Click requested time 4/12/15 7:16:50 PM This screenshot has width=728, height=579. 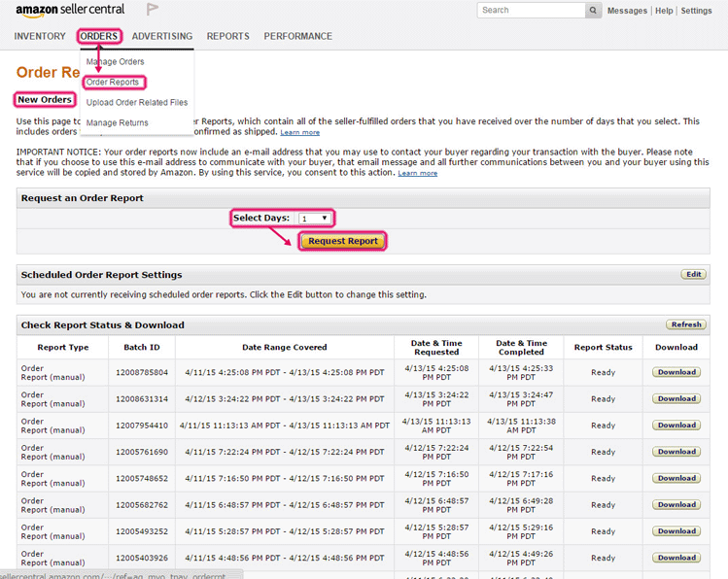coord(436,478)
